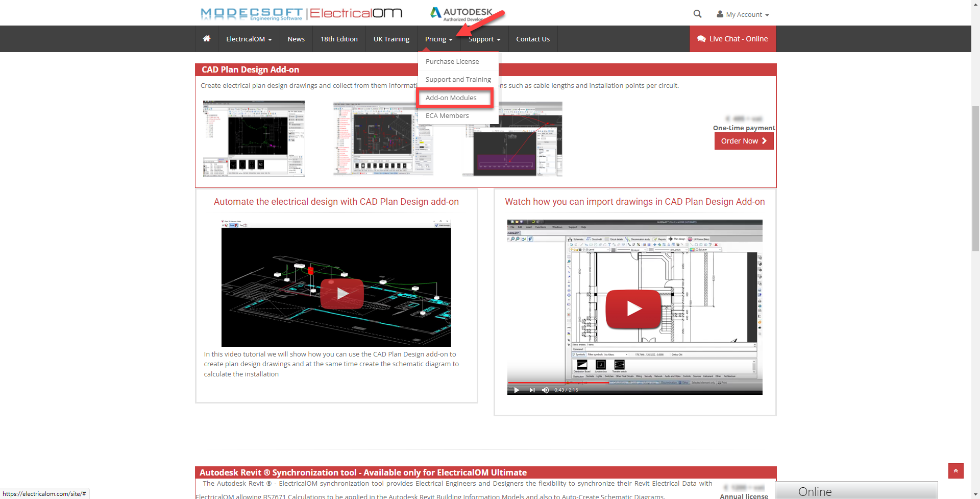Mute the import drawings video volume
The image size is (980, 499).
point(545,390)
